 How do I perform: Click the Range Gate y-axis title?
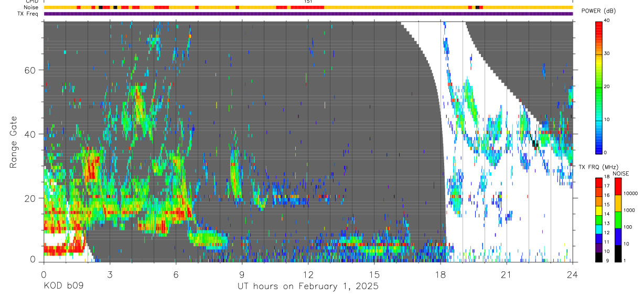14,142
